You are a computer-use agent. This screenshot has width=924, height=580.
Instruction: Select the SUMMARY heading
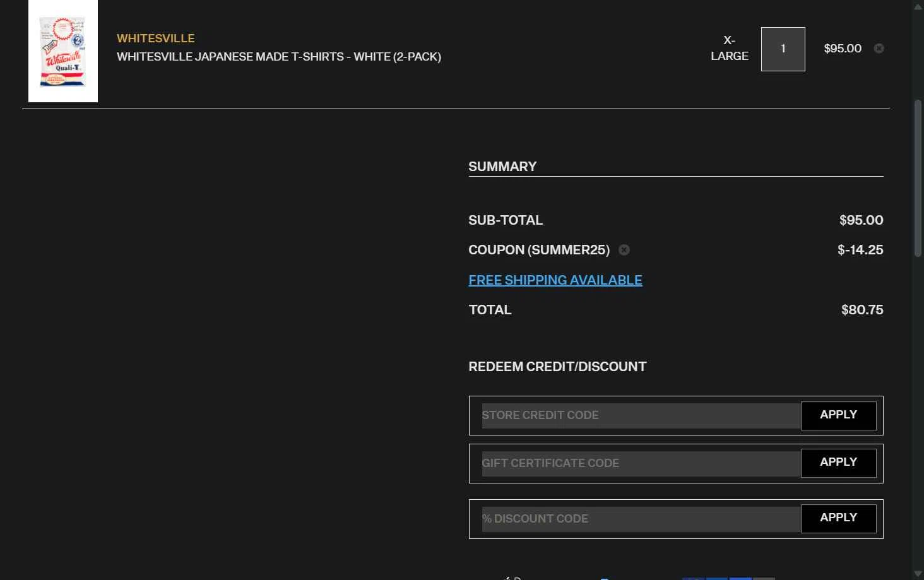[502, 167]
